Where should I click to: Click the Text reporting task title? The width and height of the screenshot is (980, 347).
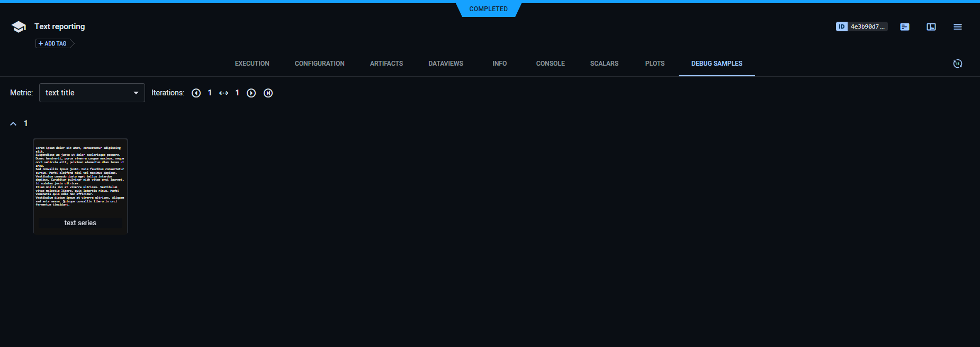click(59, 26)
